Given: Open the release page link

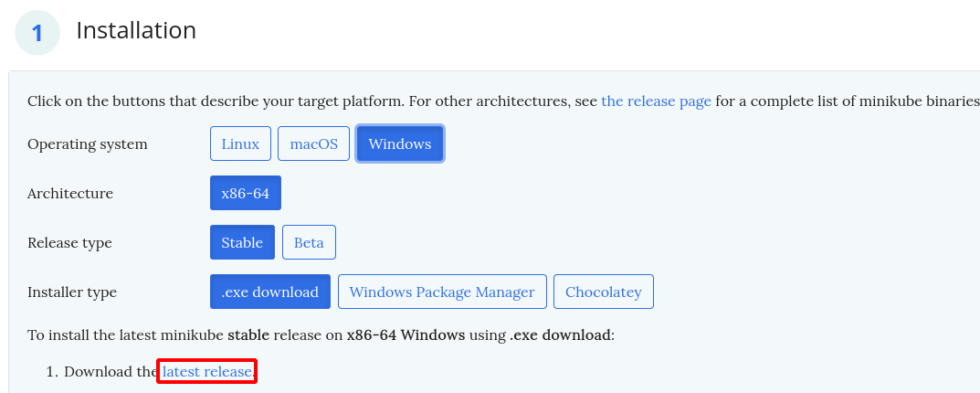Looking at the screenshot, I should [x=657, y=101].
